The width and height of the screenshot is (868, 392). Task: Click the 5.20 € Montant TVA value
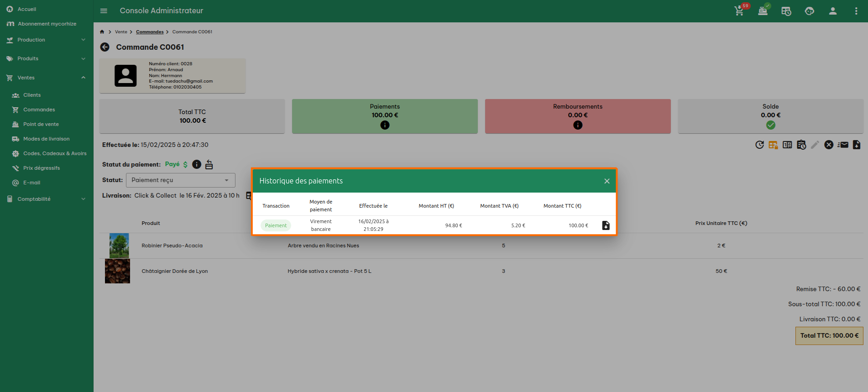[518, 225]
